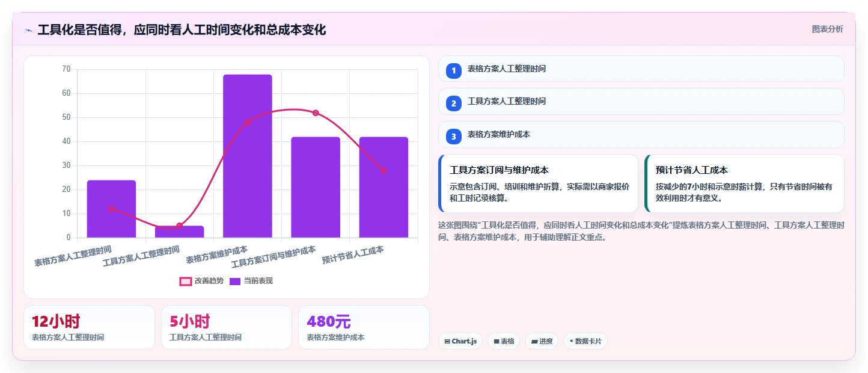Click trend line point on 表格方案人工整理时间 bar
The width and height of the screenshot is (868, 373).
pos(111,209)
